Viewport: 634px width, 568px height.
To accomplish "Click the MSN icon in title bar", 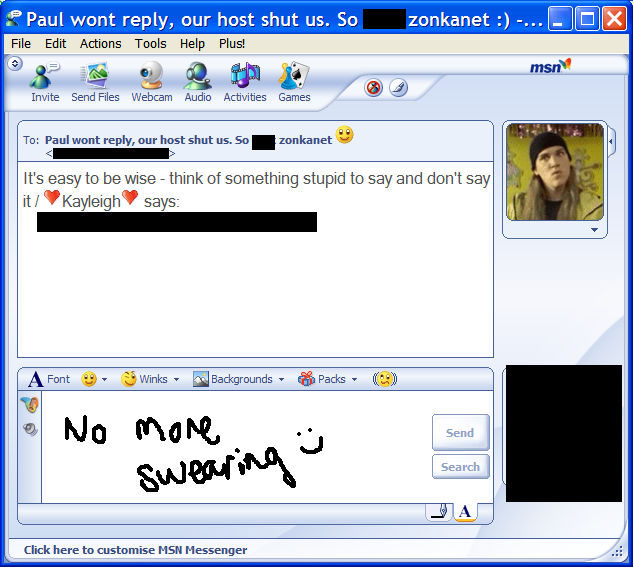I will point(13,18).
